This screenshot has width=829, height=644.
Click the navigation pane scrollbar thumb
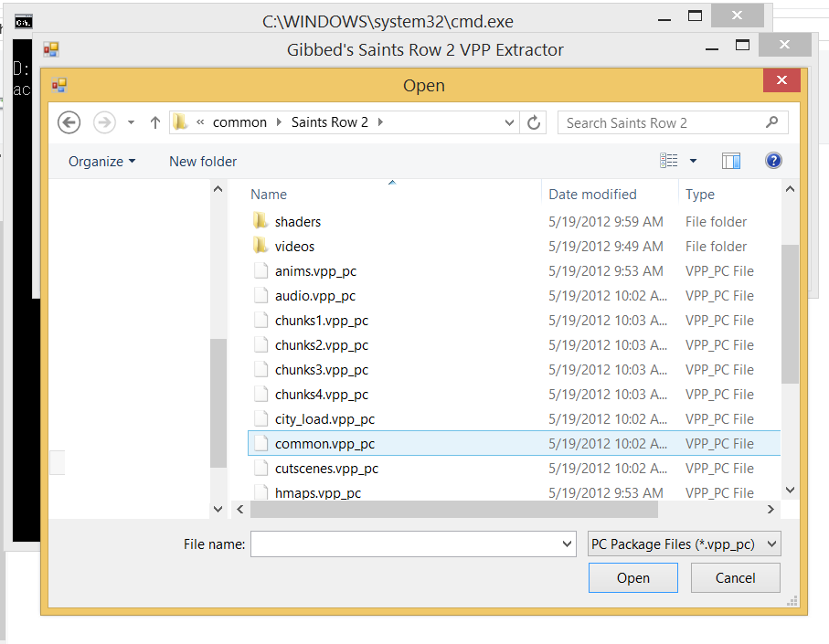coord(218,403)
